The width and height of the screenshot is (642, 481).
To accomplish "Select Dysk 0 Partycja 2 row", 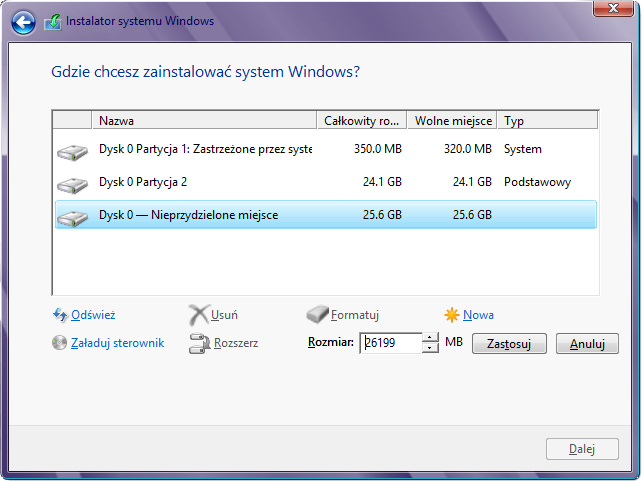I will 326,182.
